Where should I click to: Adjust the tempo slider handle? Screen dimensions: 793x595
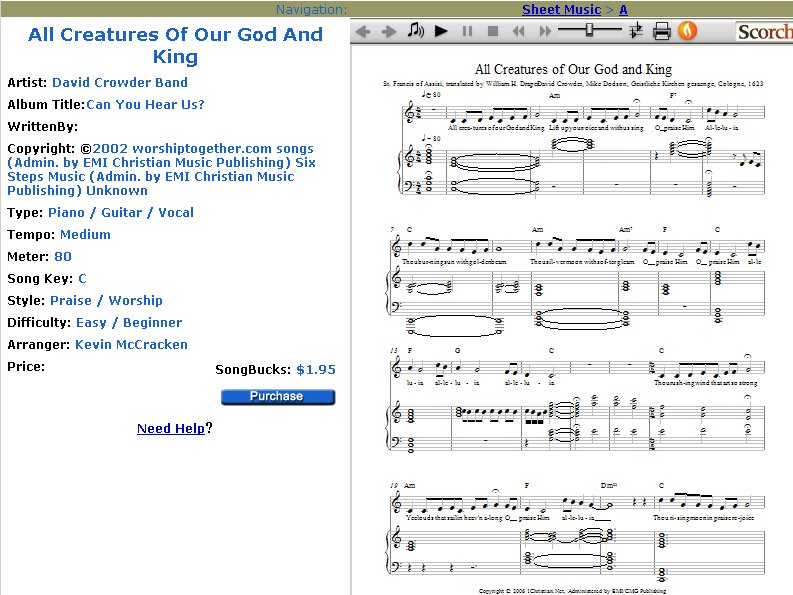pyautogui.click(x=589, y=31)
